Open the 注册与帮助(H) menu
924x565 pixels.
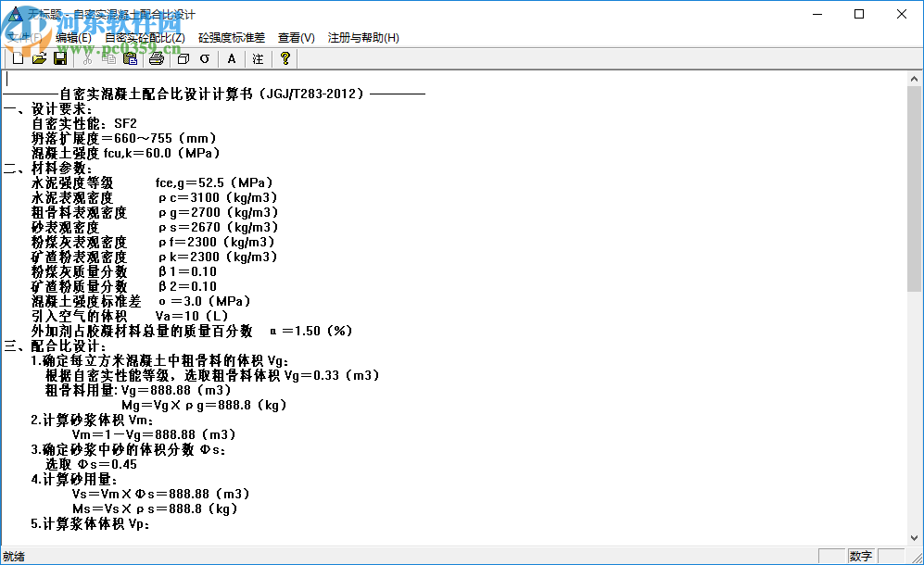pos(363,38)
